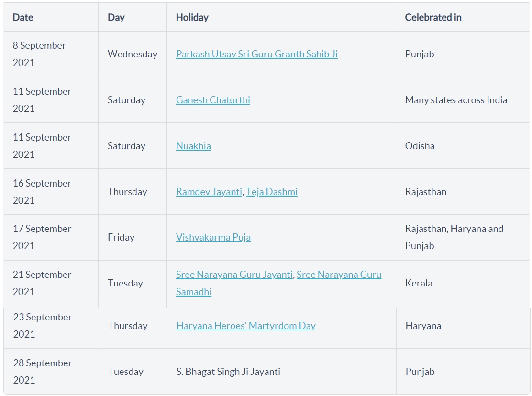Click the Celebrated in column header
Viewport: 532px width, 396px height.
[433, 17]
